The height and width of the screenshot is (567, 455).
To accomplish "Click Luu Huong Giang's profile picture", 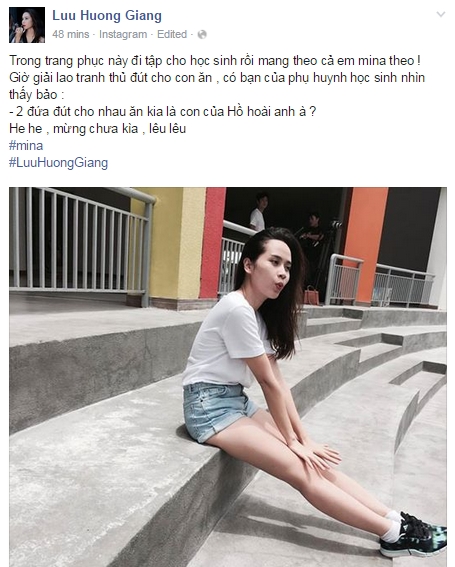I will coord(27,25).
